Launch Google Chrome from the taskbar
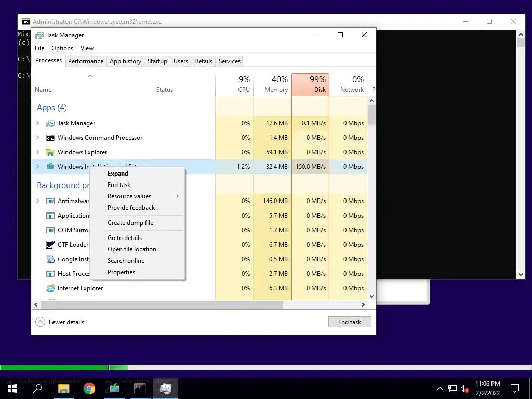 click(89, 389)
